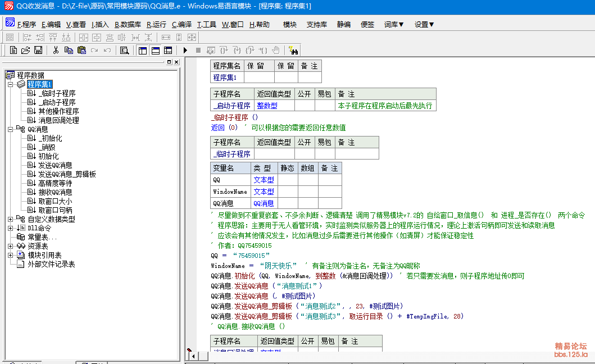Image resolution: width=595 pixels, height=364 pixels.
Task: Toggle the bottom status panel view button
Action: (156, 50)
